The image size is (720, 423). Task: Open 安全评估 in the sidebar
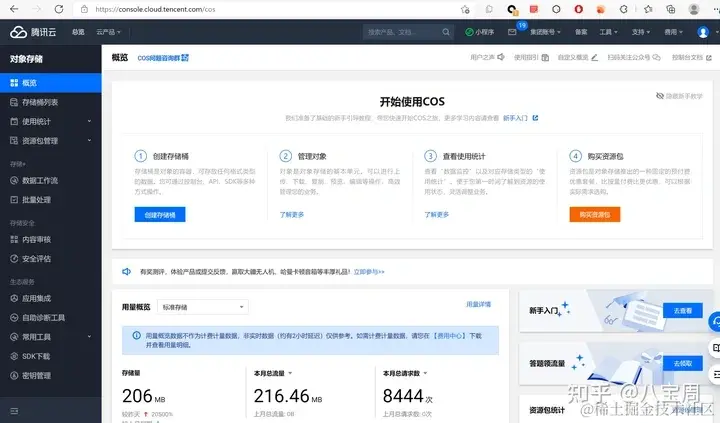coord(51,259)
